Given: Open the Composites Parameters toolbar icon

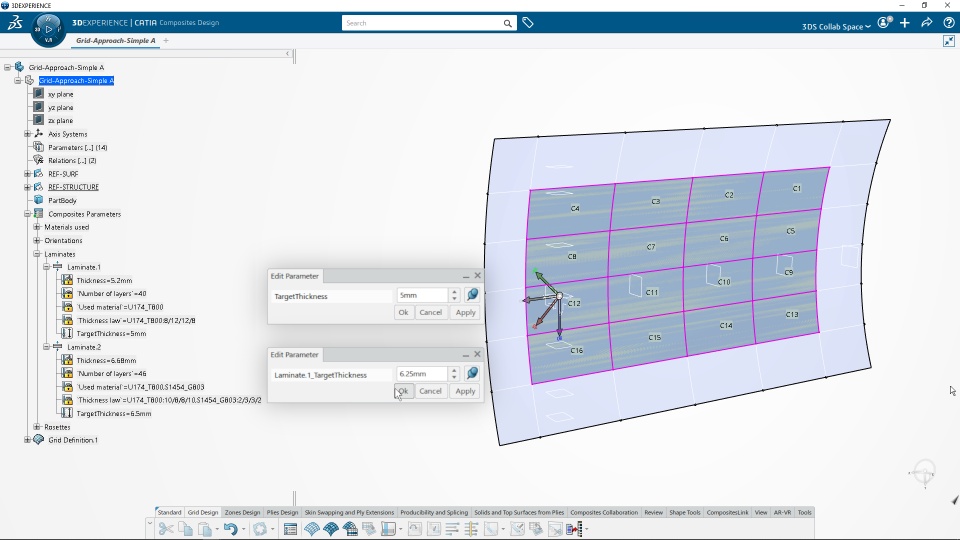Looking at the screenshot, I should coord(290,529).
